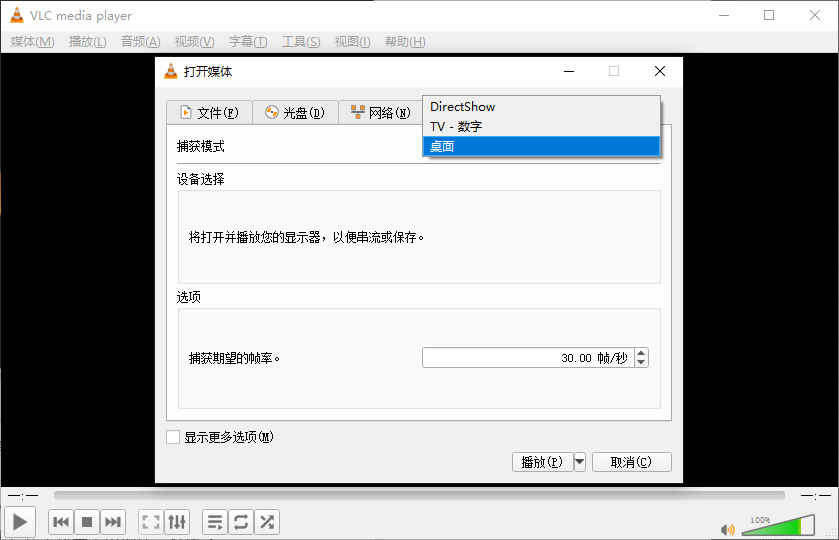839x540 pixels.
Task: Click the remaining time label at right
Action: pyautogui.click(x=816, y=496)
